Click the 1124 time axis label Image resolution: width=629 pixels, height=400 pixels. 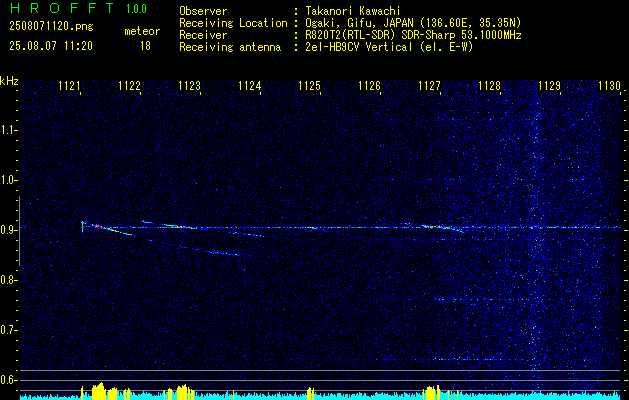(x=250, y=86)
